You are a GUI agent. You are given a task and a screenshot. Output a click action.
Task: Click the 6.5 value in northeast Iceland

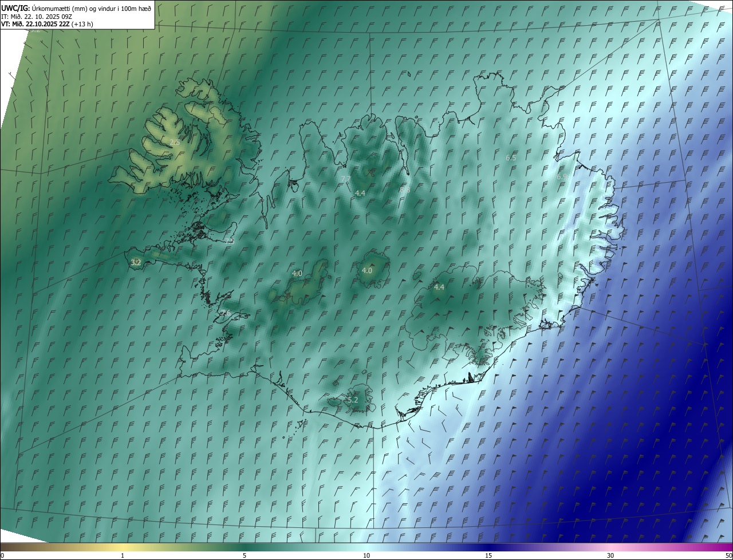[511, 157]
